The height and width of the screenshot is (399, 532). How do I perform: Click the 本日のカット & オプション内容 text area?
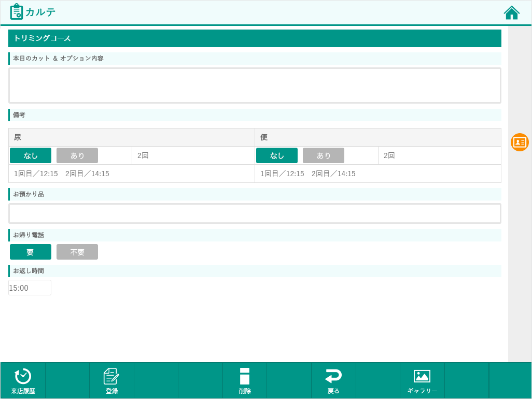point(255,85)
